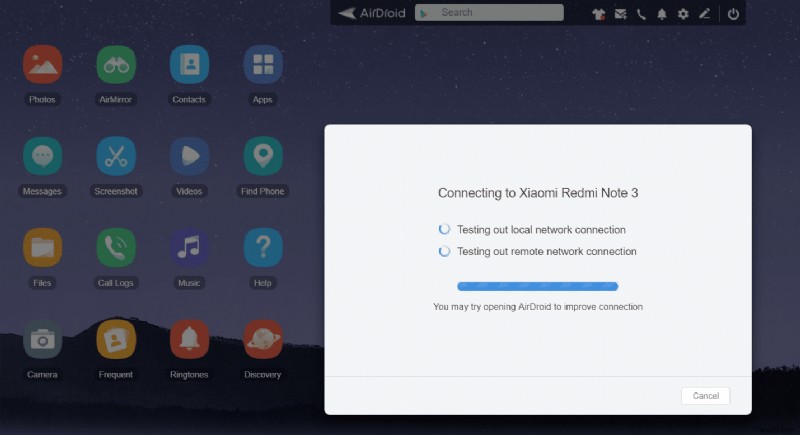Screen dimensions: 800x435
Task: Open Find Phone location pin icon
Action: 263,156
